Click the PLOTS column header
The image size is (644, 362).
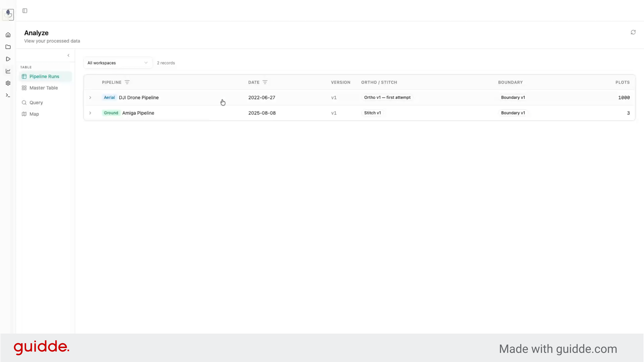(623, 82)
